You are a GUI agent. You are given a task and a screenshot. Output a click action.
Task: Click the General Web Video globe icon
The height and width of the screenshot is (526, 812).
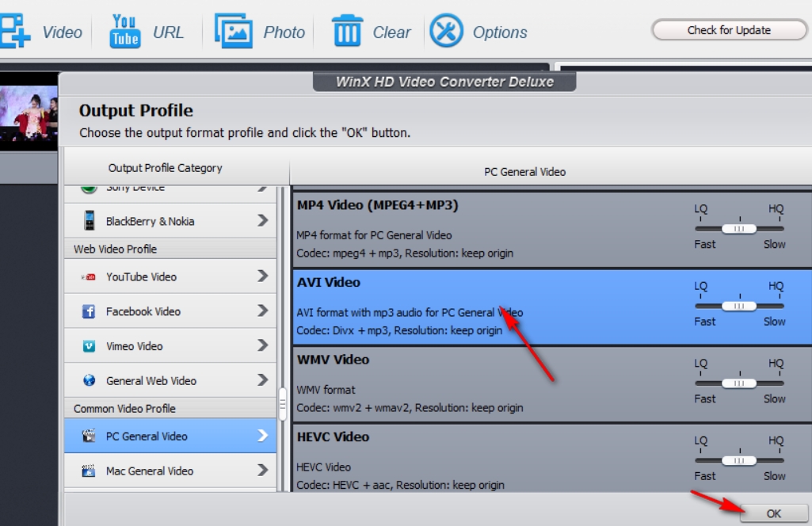pos(89,380)
